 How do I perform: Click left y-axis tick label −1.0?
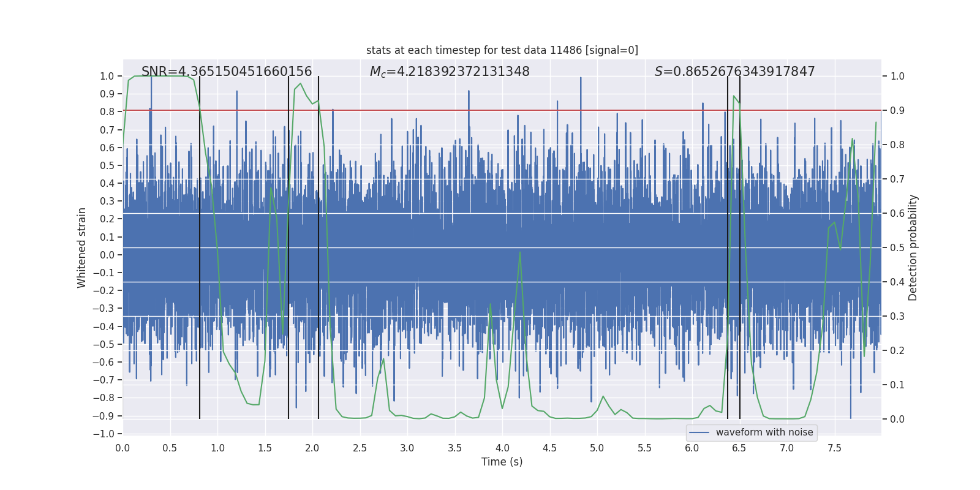pos(103,434)
